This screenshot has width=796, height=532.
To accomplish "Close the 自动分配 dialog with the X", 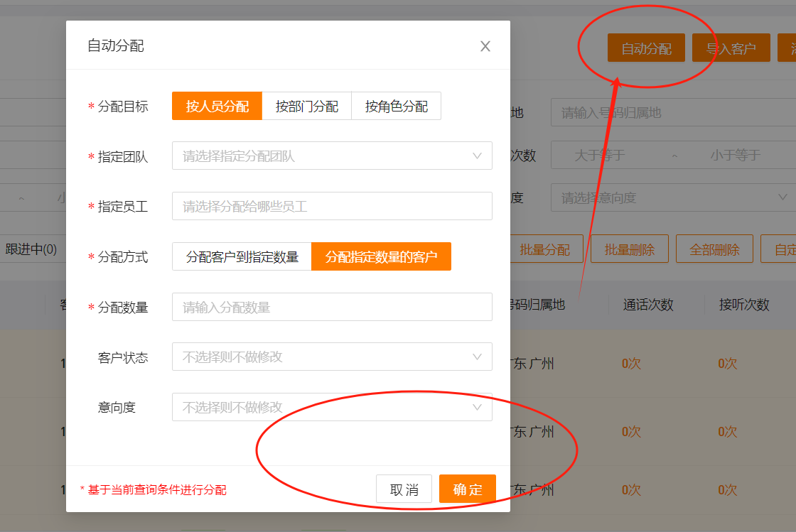I will (485, 45).
